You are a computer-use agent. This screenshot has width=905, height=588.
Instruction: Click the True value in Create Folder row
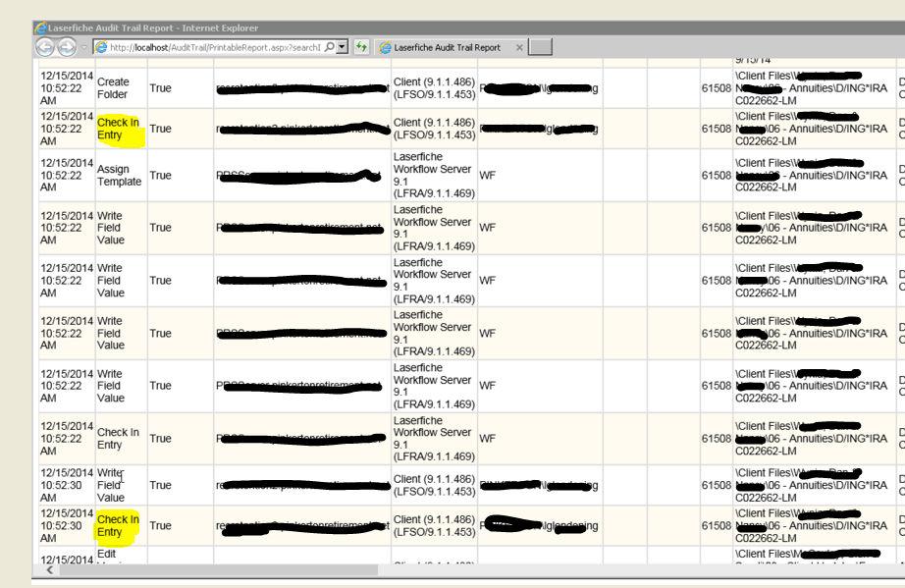(x=160, y=88)
